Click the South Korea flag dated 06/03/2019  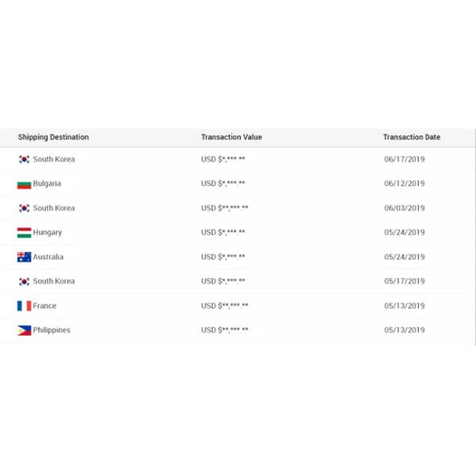(24, 209)
